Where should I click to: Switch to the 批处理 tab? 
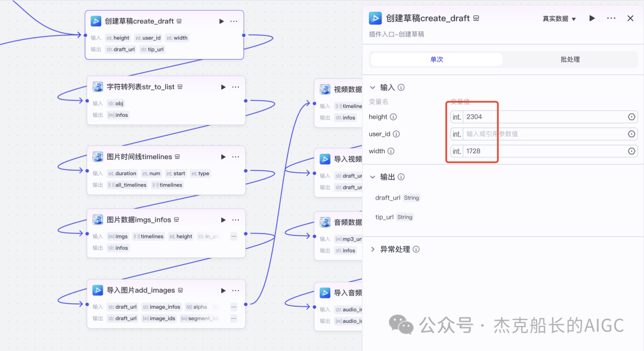click(x=570, y=60)
